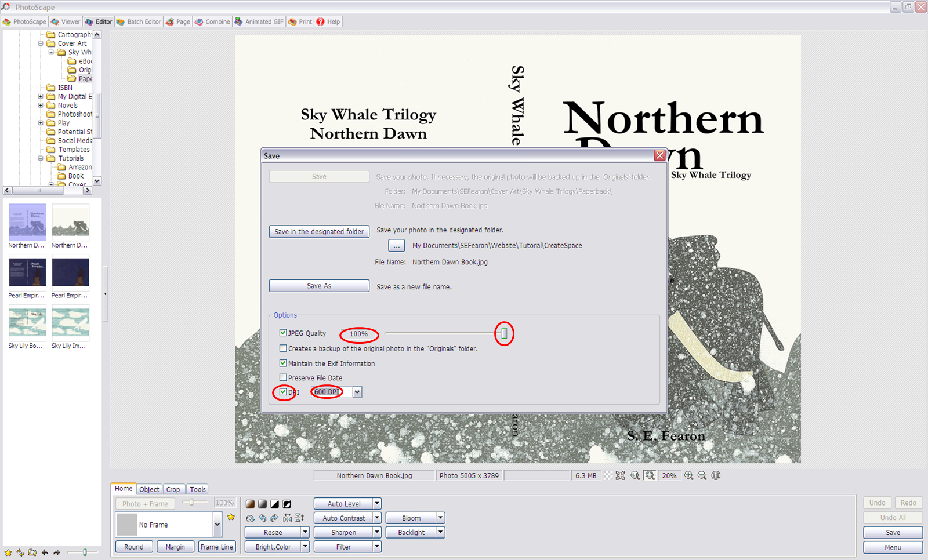Open Animated GIF mode from the top toolbar
Image resolution: width=928 pixels, height=560 pixels.
point(259,21)
